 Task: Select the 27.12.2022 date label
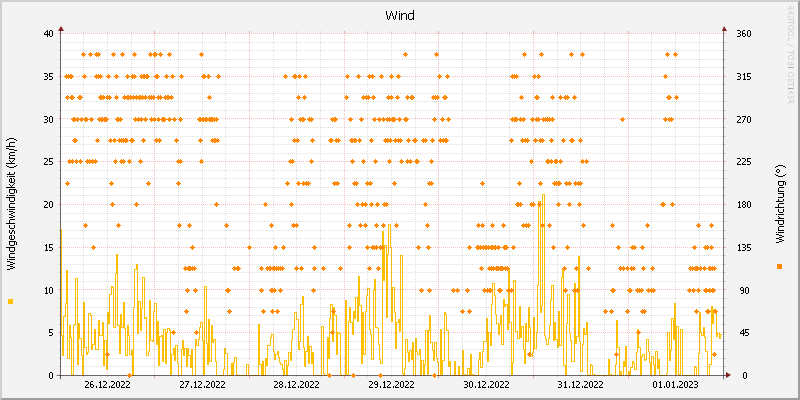tap(202, 384)
